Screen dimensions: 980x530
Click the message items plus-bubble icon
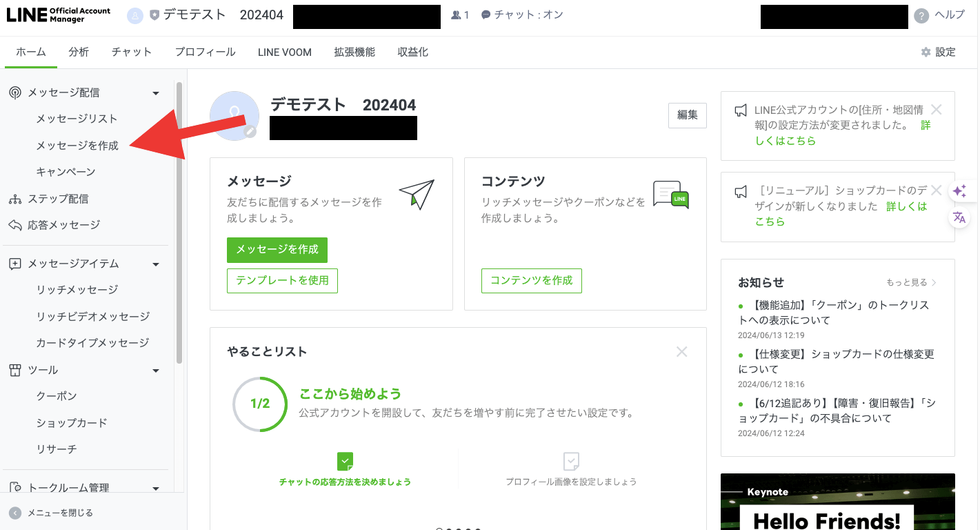pos(15,264)
